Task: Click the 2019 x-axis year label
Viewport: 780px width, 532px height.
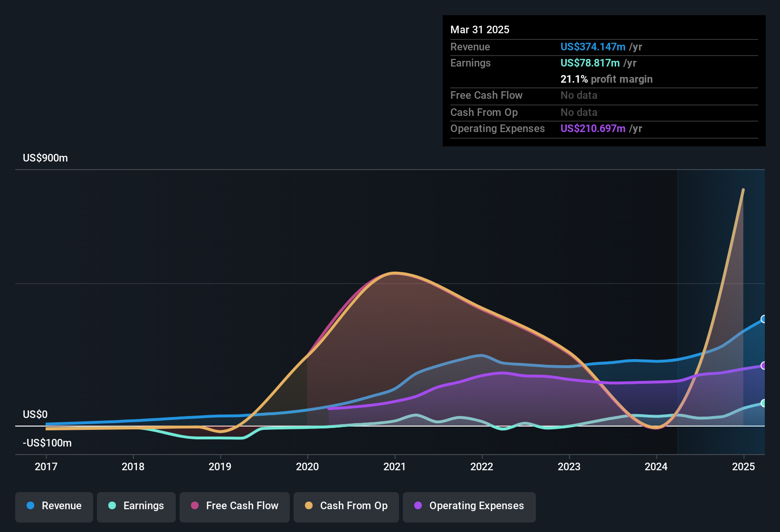Action: 220,466
